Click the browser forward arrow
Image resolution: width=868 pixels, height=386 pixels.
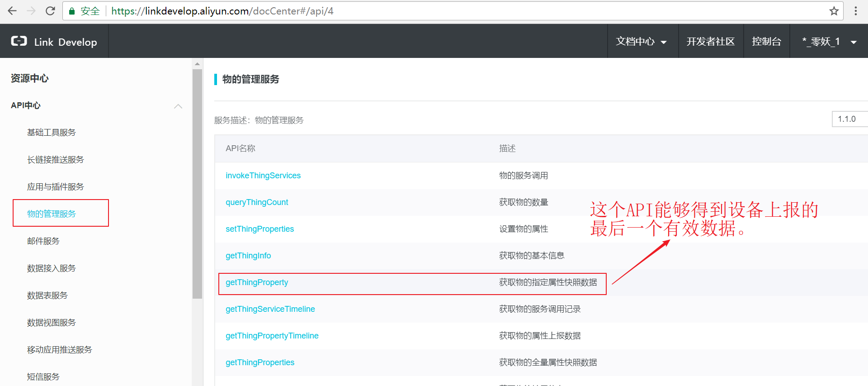(x=31, y=11)
